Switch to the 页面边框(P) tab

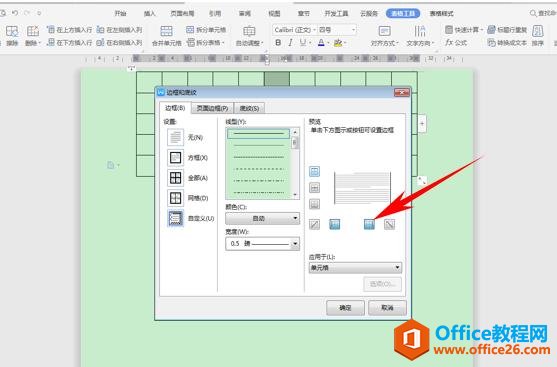click(x=212, y=108)
